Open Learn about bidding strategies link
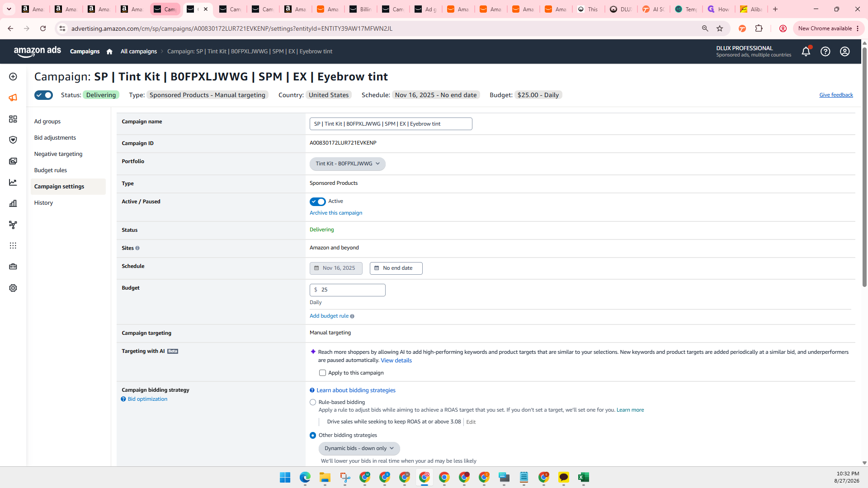Viewport: 868px width, 488px height. [356, 390]
